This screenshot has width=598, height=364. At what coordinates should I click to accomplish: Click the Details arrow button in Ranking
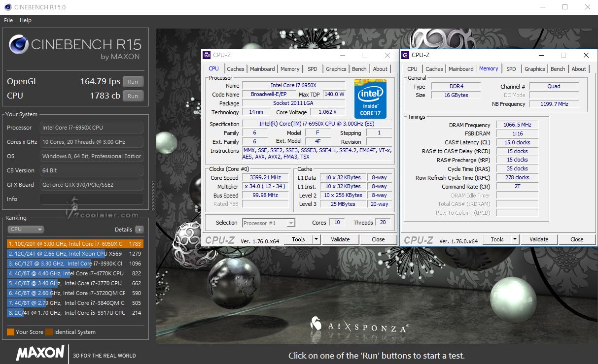click(140, 230)
